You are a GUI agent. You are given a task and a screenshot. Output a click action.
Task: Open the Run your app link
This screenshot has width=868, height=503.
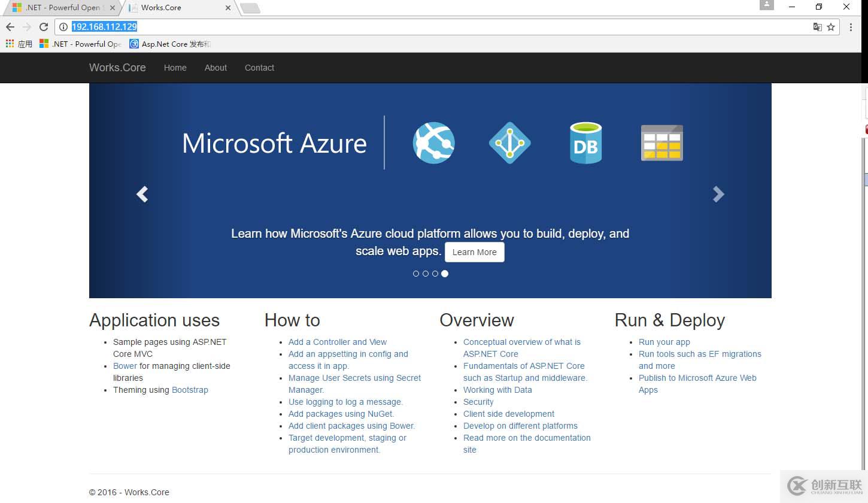coord(664,342)
